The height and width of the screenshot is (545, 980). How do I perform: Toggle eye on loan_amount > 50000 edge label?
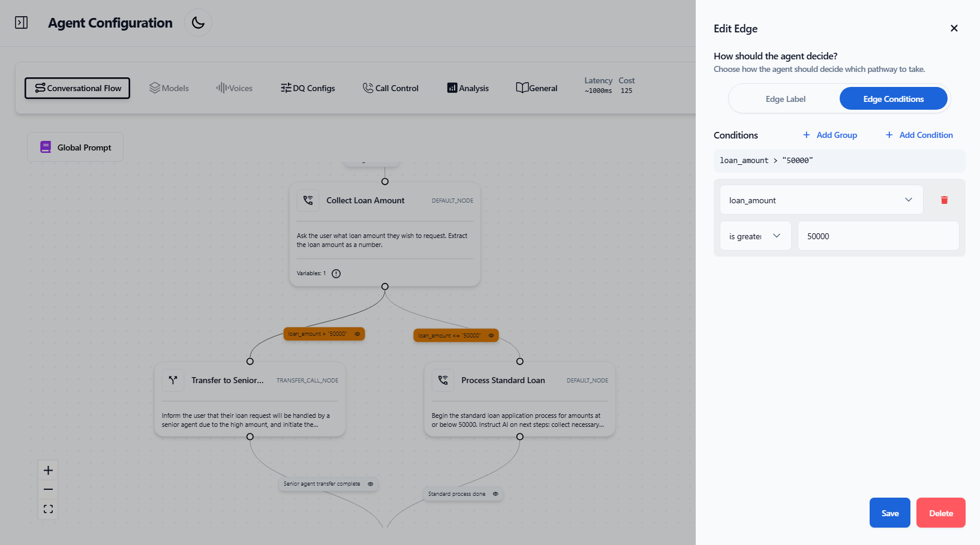pos(357,334)
